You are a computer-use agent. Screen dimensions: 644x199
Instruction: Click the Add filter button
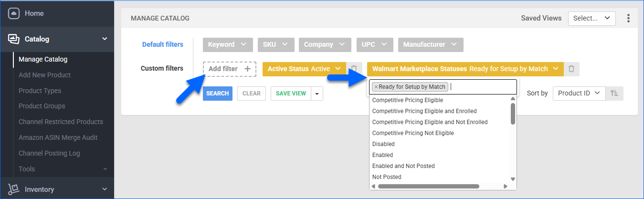coord(229,69)
